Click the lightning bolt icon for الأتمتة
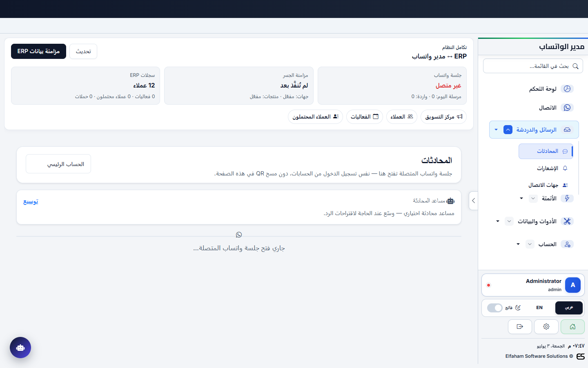The width and height of the screenshot is (588, 368). coord(567,198)
